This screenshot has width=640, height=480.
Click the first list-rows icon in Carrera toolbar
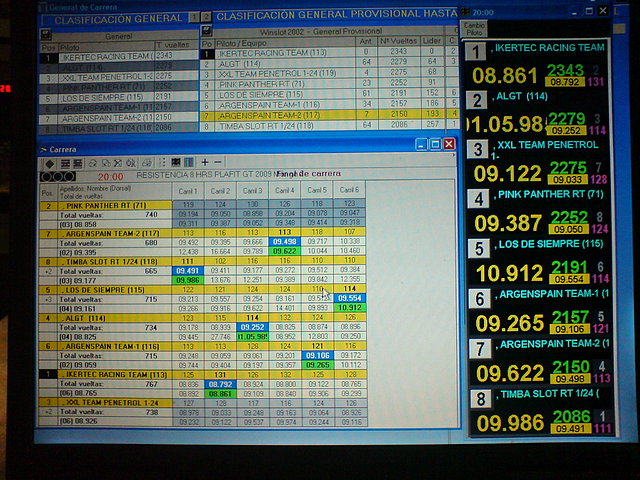(65, 164)
